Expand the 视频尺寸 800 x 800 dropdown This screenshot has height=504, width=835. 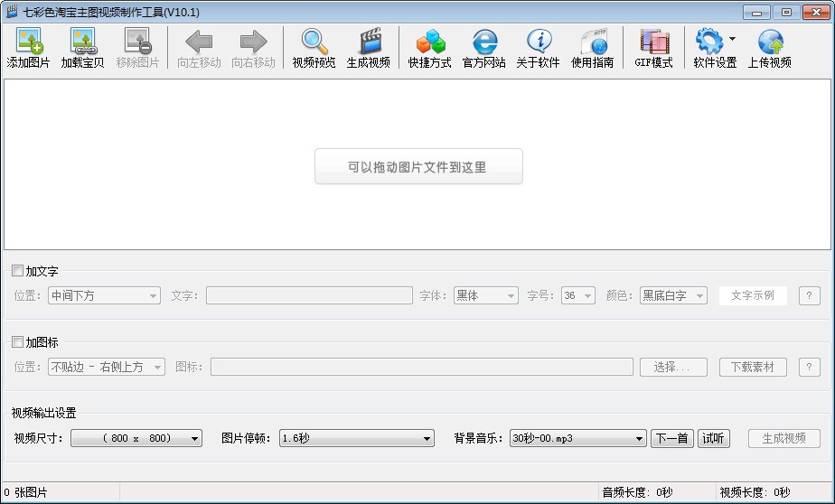point(136,438)
